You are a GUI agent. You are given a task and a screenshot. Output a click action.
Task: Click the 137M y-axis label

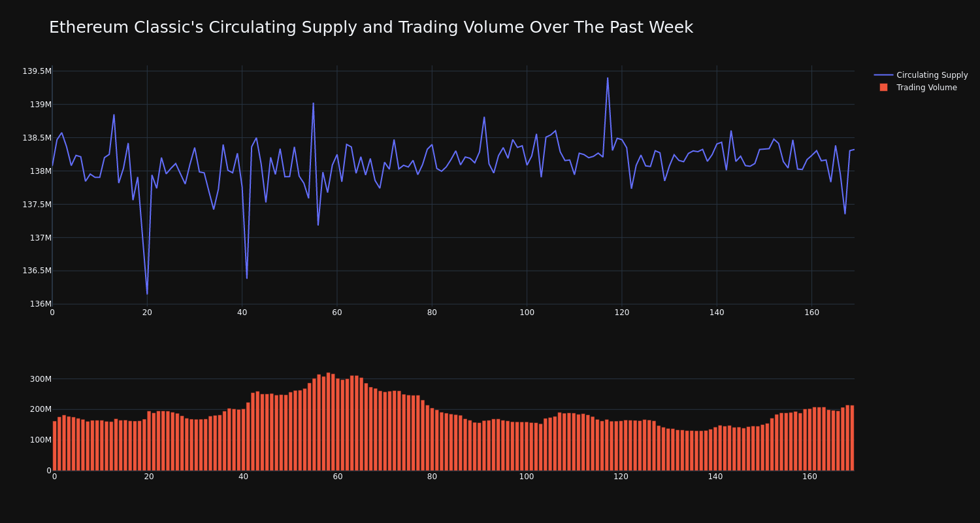pyautogui.click(x=41, y=237)
